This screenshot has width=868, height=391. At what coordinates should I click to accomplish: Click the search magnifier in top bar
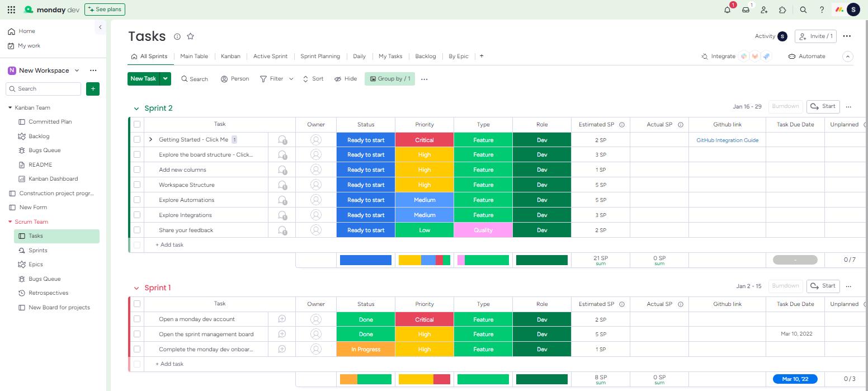(x=803, y=10)
